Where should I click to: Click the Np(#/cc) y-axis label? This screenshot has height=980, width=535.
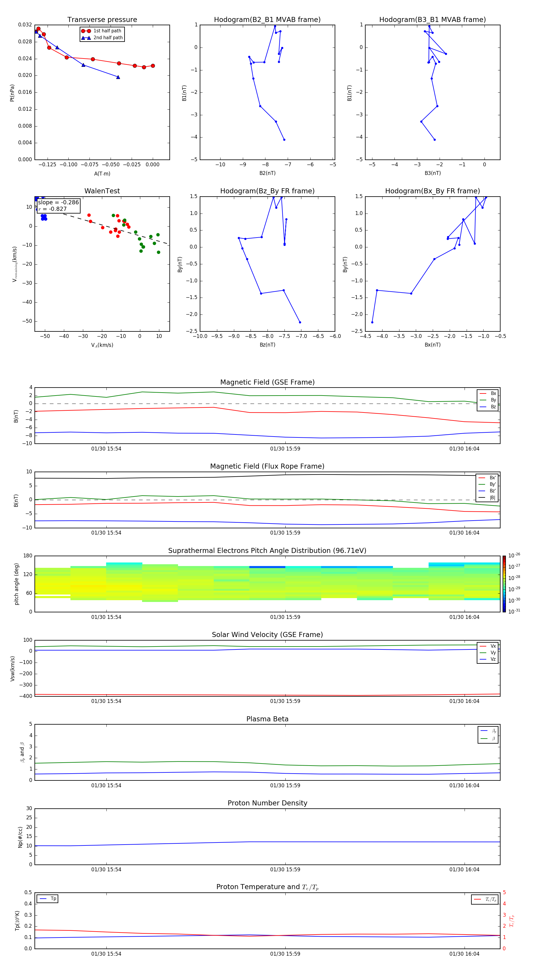tap(20, 837)
